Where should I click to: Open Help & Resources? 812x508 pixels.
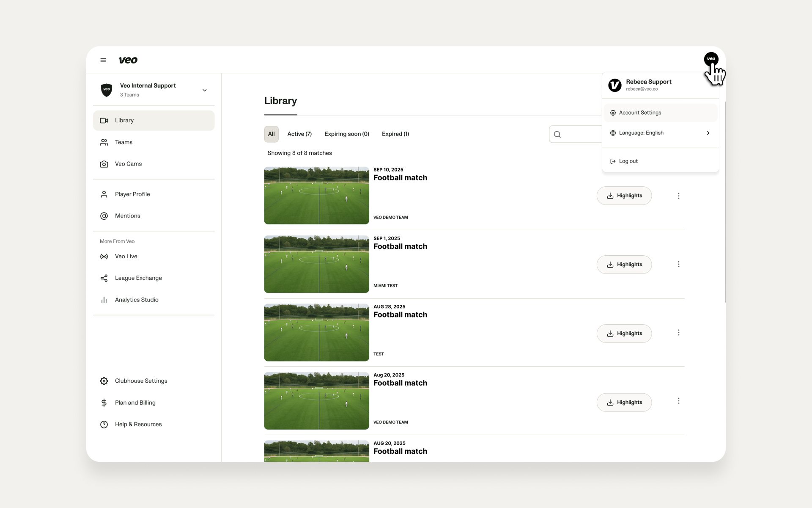pyautogui.click(x=154, y=425)
